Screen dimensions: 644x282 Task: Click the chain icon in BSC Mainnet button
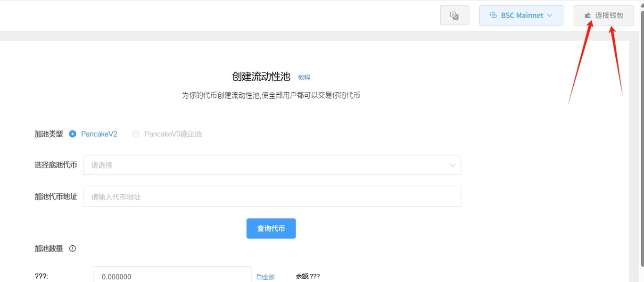coord(494,16)
